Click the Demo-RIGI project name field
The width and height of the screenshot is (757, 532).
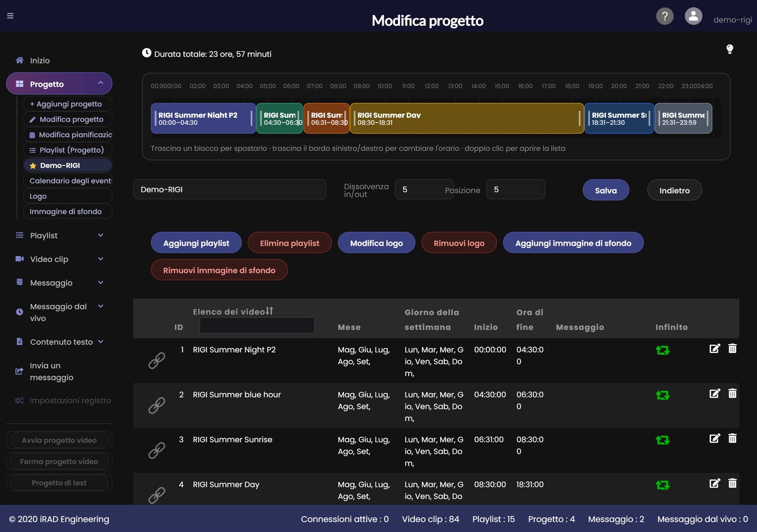(x=229, y=189)
